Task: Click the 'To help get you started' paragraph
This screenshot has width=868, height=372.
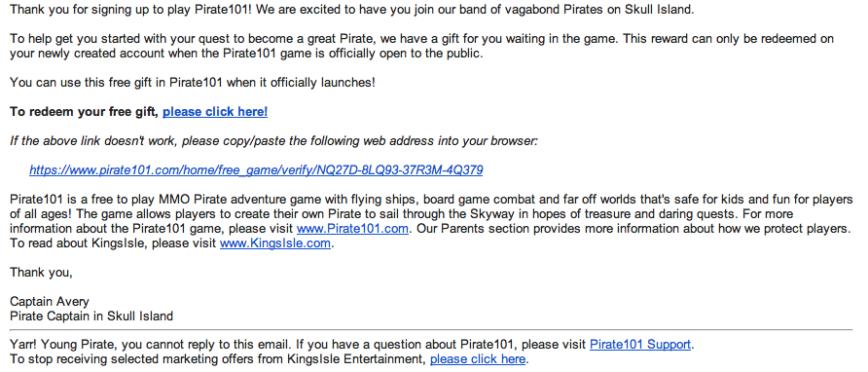Action: pyautogui.click(x=421, y=46)
